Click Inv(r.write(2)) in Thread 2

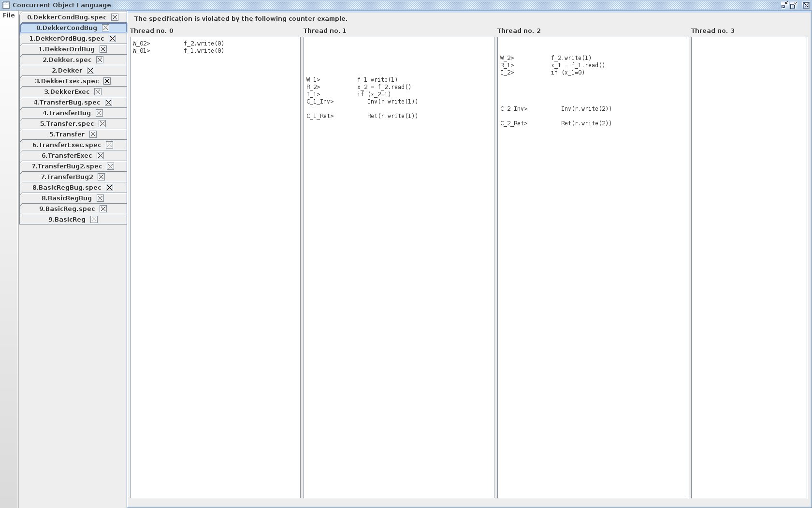point(586,109)
